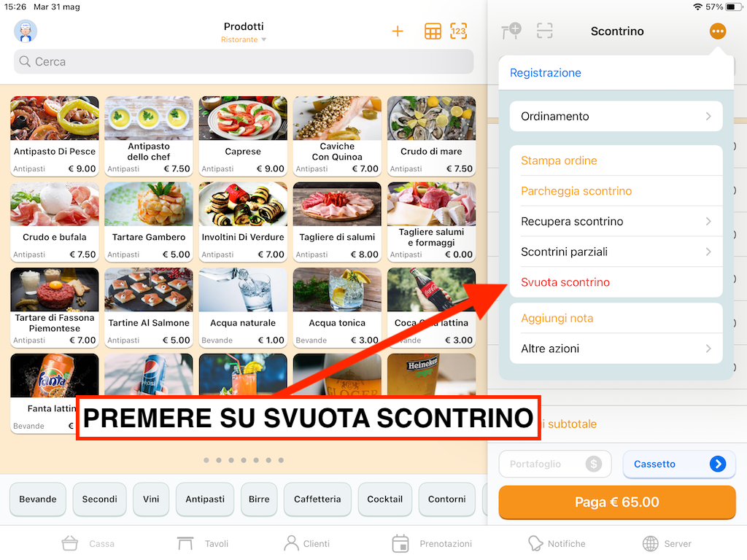Check the battery status icon
Screen dimensions: 747x560
point(733,7)
